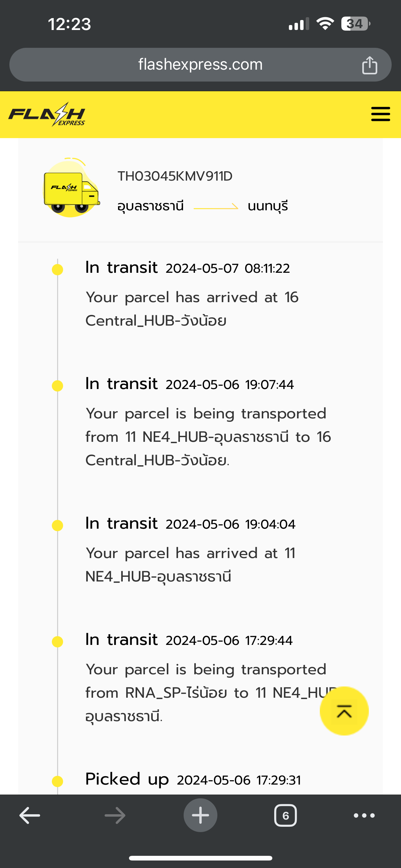Screen dimensions: 401x868
Task: Select tracking number TH03045KMV911D
Action: [x=175, y=176]
